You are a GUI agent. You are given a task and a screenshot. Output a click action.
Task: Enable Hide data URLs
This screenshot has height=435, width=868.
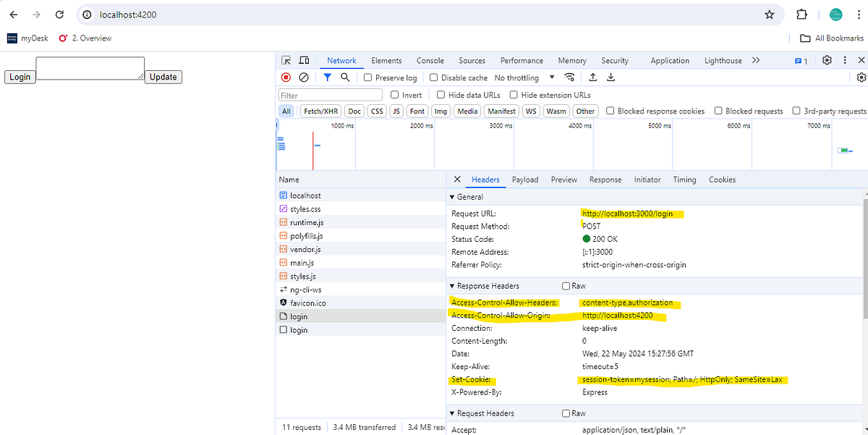441,94
